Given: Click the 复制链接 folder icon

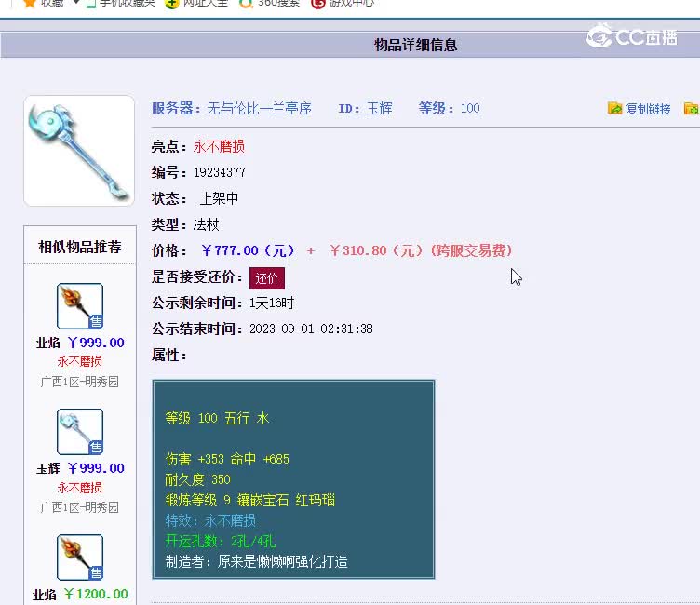Looking at the screenshot, I should pos(614,109).
